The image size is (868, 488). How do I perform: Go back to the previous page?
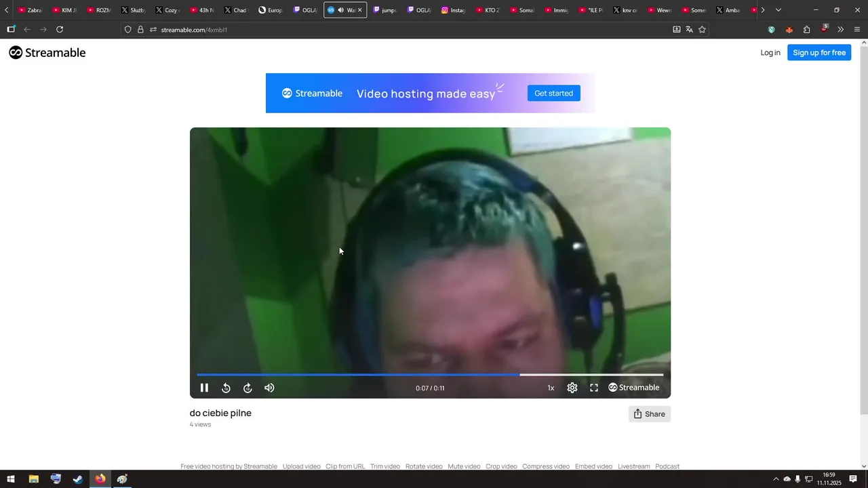(27, 29)
